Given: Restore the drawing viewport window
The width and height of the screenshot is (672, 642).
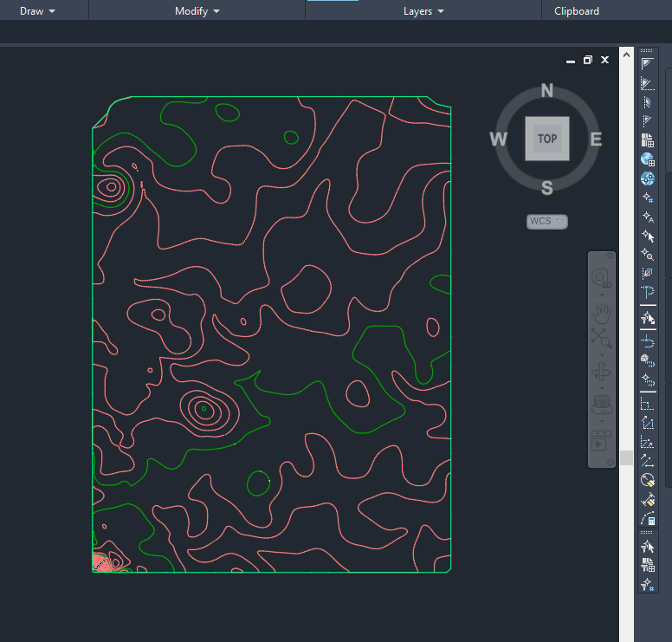Looking at the screenshot, I should pyautogui.click(x=588, y=60).
